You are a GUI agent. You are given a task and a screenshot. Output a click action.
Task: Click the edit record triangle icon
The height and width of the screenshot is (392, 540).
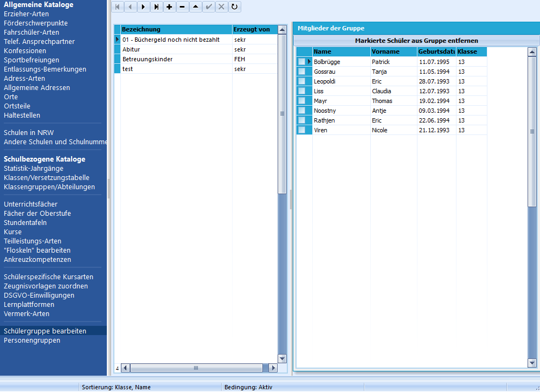[x=195, y=7]
